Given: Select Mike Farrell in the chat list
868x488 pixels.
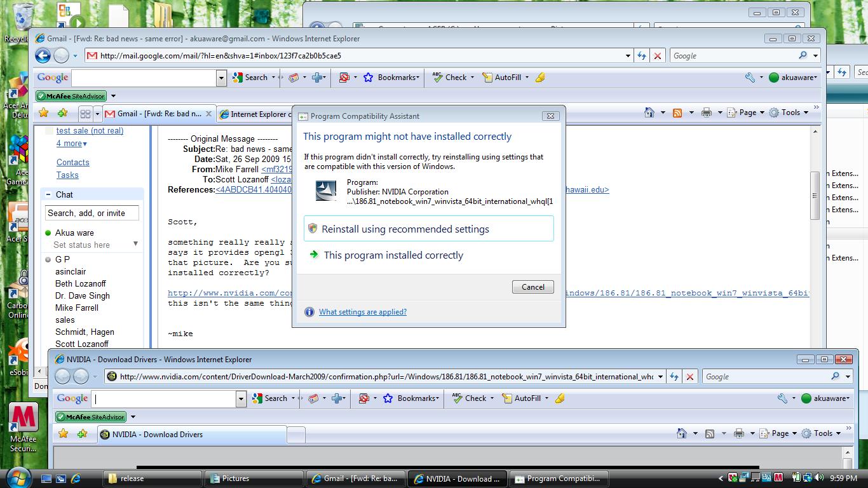Looking at the screenshot, I should click(x=77, y=308).
